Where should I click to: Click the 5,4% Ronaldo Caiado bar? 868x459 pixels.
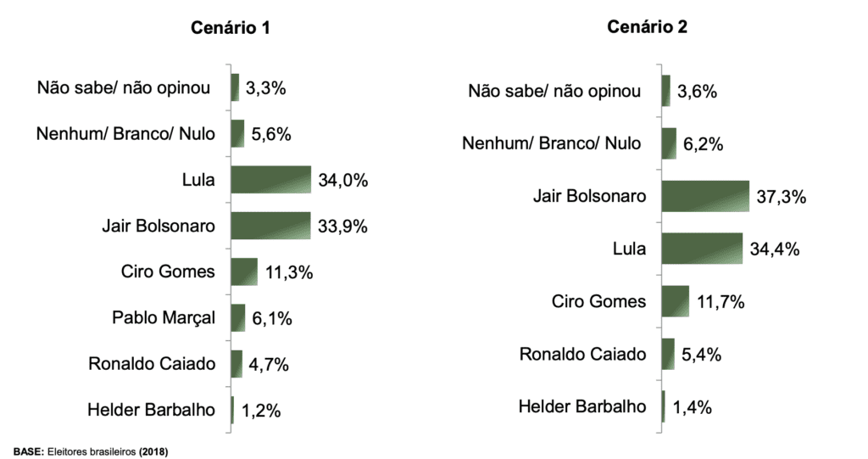pyautogui.click(x=668, y=354)
